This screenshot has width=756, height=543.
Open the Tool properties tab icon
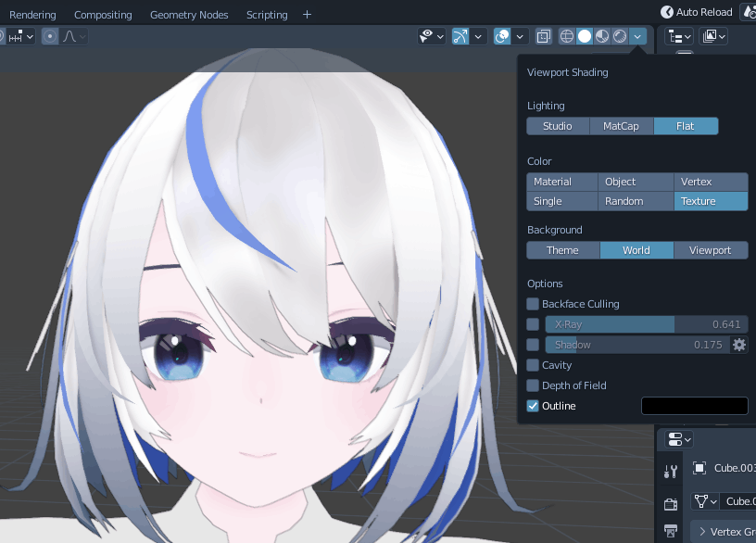point(671,471)
